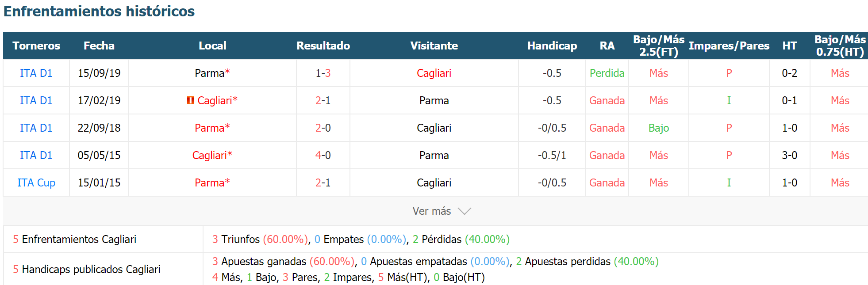Image resolution: width=868 pixels, height=285 pixels.
Task: Select the Fecha column header
Action: click(99, 46)
